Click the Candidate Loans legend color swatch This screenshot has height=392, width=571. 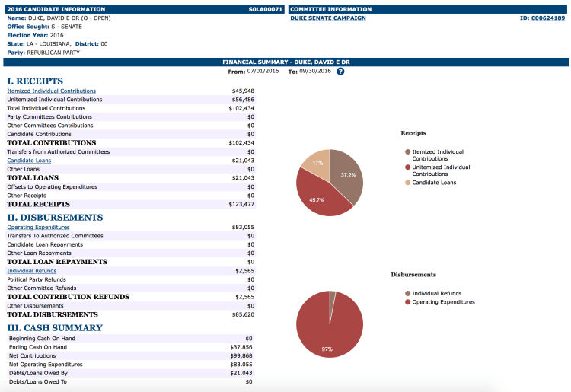pyautogui.click(x=408, y=183)
